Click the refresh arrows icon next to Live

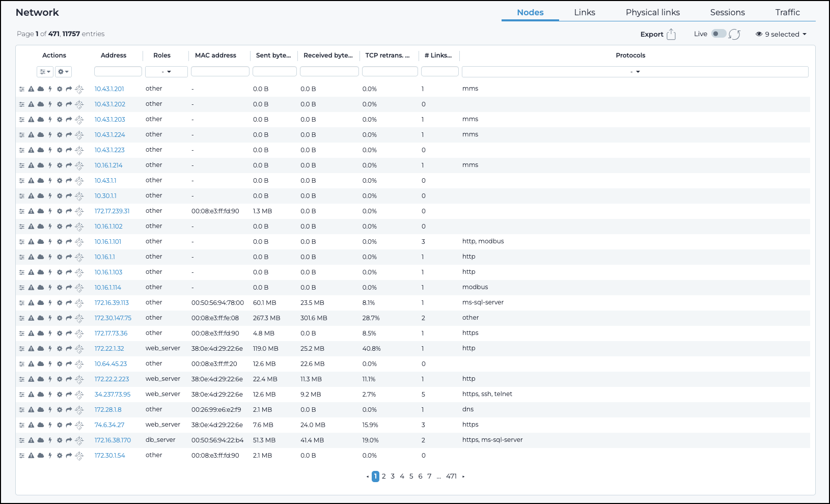[x=734, y=34]
